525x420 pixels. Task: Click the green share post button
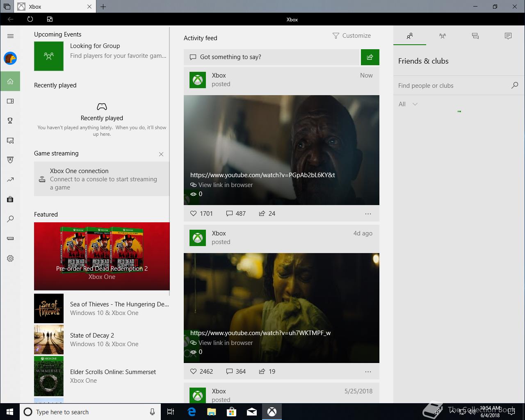pos(370,57)
